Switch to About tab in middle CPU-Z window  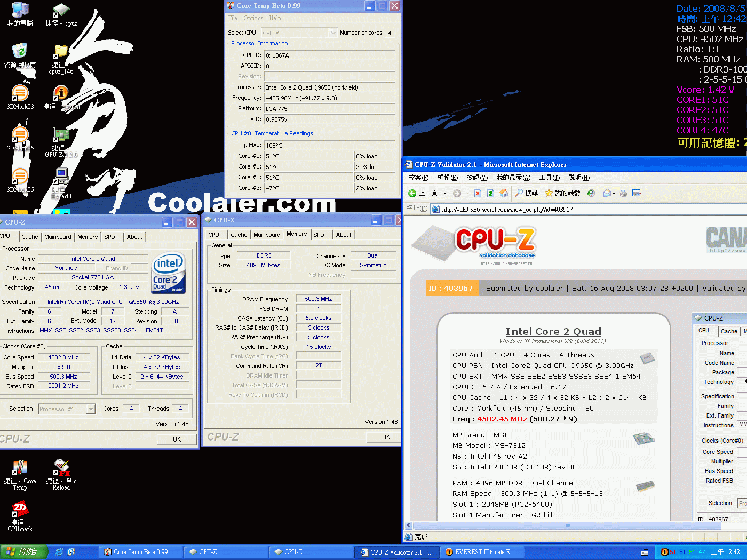coord(344,235)
